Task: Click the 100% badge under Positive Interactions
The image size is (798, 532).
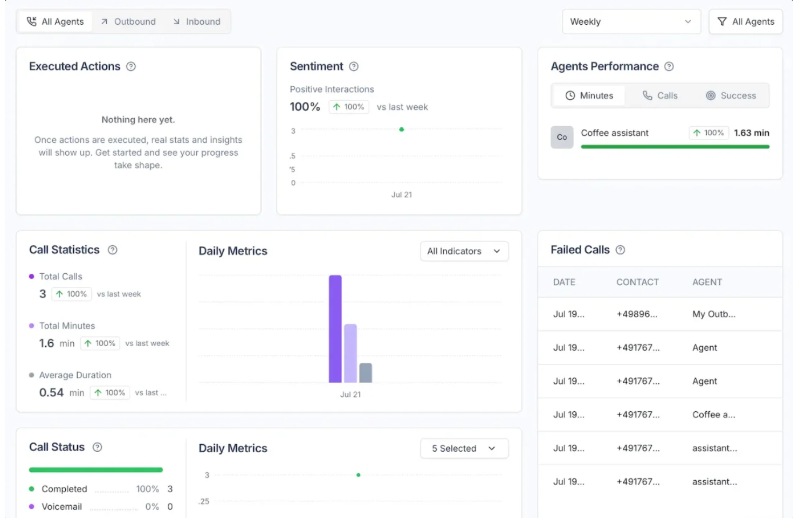Action: (348, 107)
